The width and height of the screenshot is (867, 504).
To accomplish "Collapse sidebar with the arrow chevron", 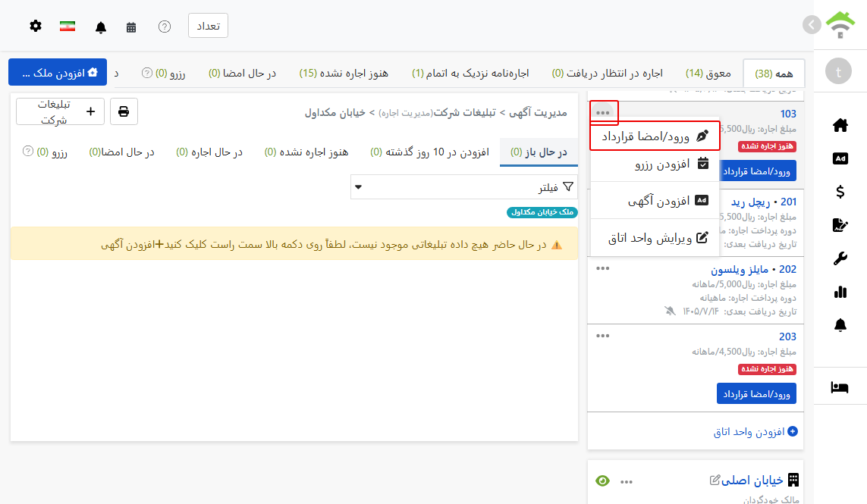I will [812, 24].
